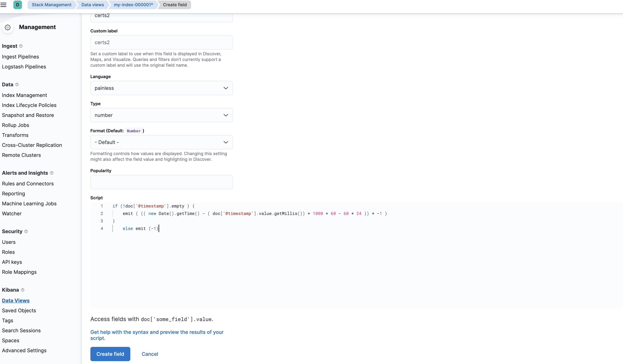Click the green D space avatar
This screenshot has height=364, width=623.
(x=17, y=5)
